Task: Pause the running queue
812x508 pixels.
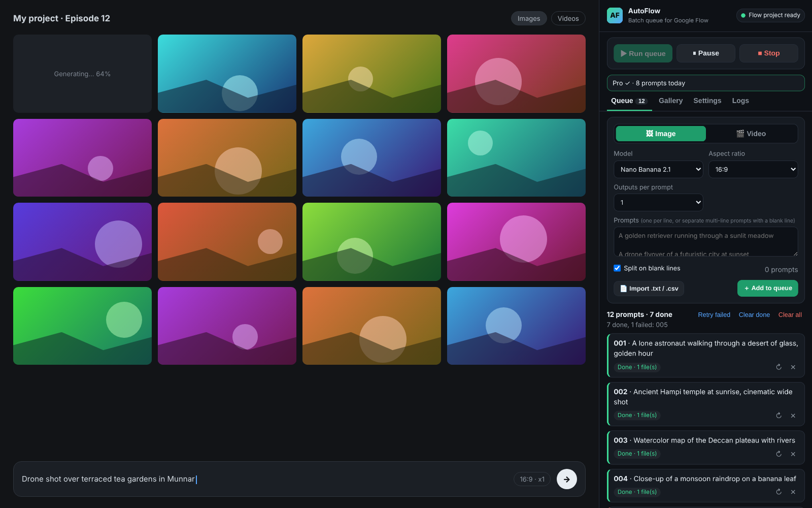Action: pyautogui.click(x=705, y=53)
